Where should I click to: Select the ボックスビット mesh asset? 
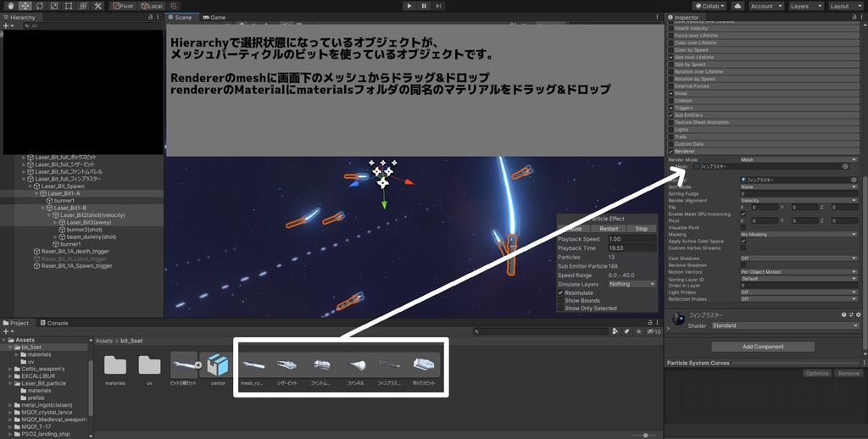click(424, 369)
